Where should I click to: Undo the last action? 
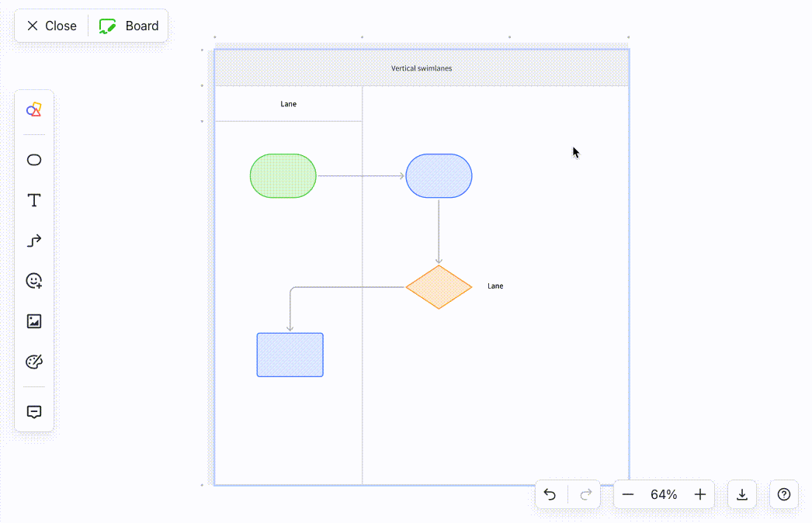coord(550,494)
